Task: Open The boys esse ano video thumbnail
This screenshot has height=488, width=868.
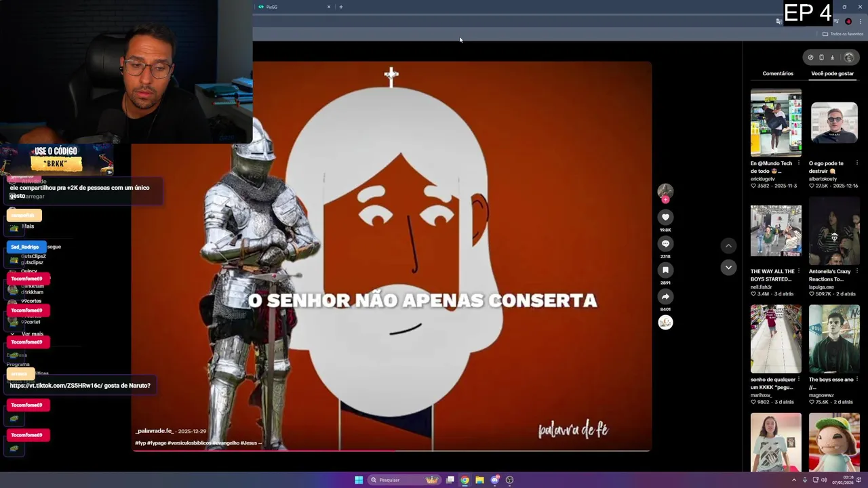Action: click(834, 339)
